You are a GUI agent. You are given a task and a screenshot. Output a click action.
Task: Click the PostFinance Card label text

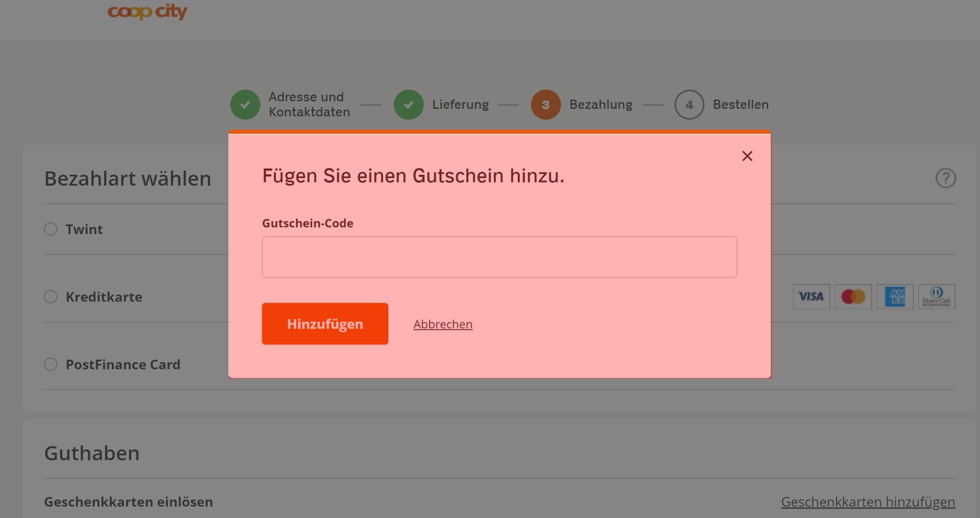point(123,364)
